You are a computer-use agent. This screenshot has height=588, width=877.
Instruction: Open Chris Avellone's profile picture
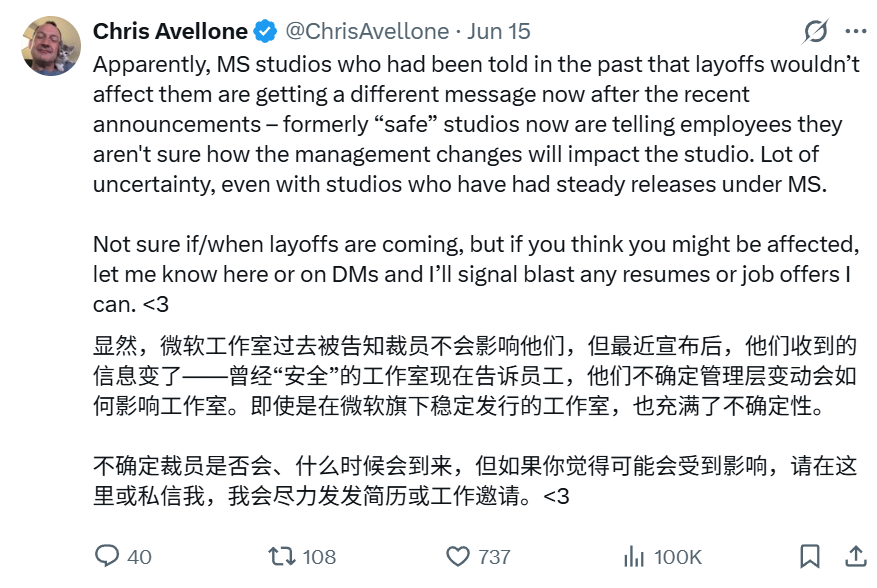[x=51, y=46]
